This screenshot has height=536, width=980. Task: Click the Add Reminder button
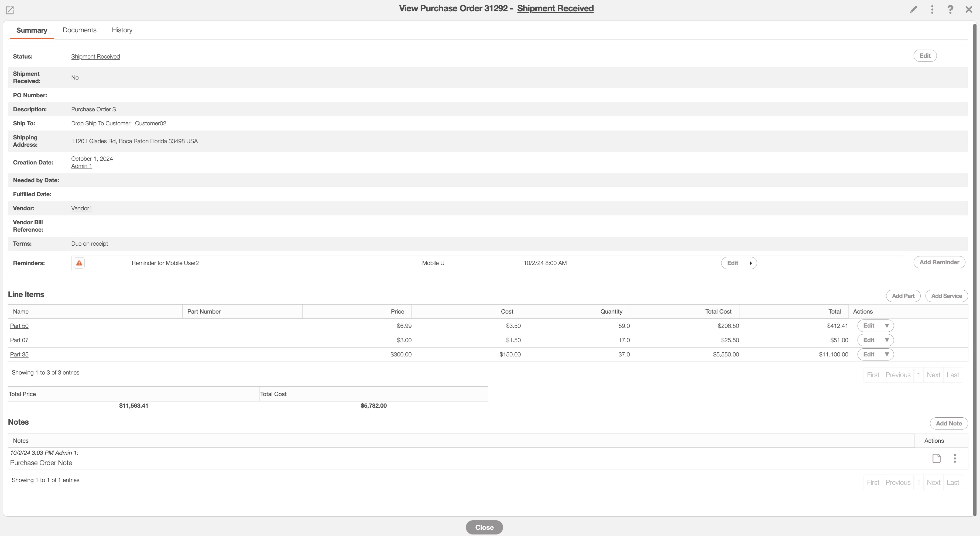(x=939, y=262)
